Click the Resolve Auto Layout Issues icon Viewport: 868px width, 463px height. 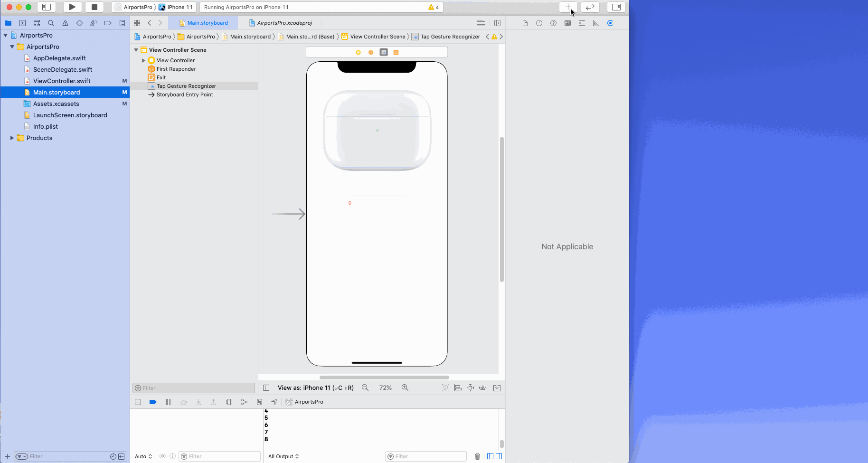point(482,387)
